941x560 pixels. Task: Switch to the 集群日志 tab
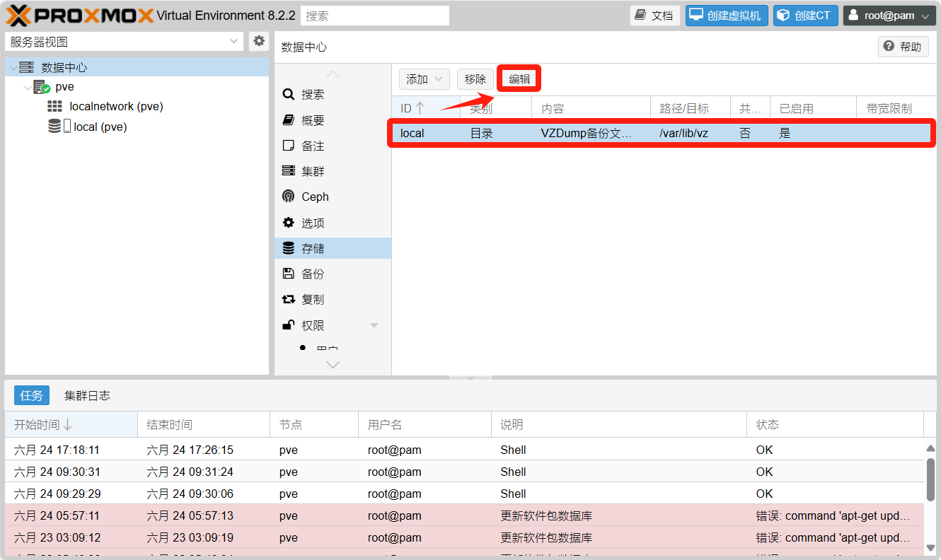[x=87, y=395]
